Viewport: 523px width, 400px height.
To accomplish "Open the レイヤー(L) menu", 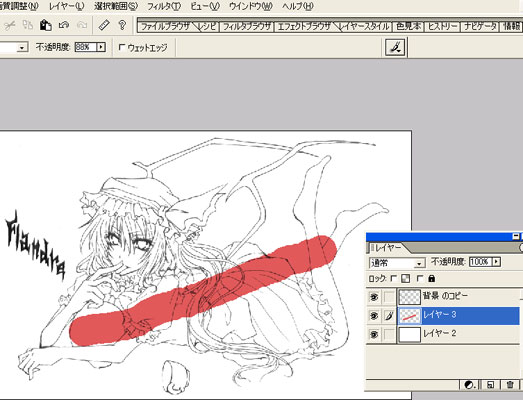I will click(67, 6).
